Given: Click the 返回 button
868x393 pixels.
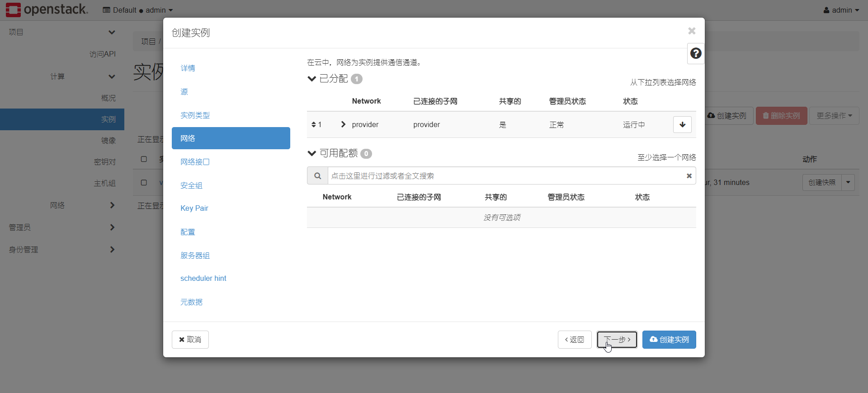Looking at the screenshot, I should point(575,339).
